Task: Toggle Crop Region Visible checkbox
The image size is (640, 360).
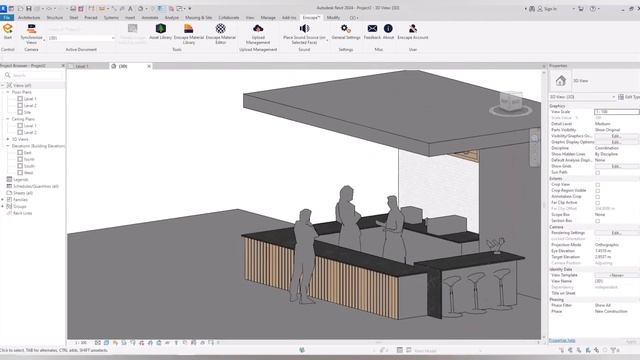Action: point(598,191)
